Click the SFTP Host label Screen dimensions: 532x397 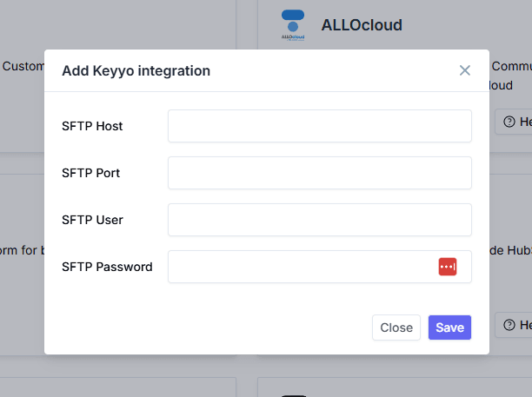(x=92, y=126)
